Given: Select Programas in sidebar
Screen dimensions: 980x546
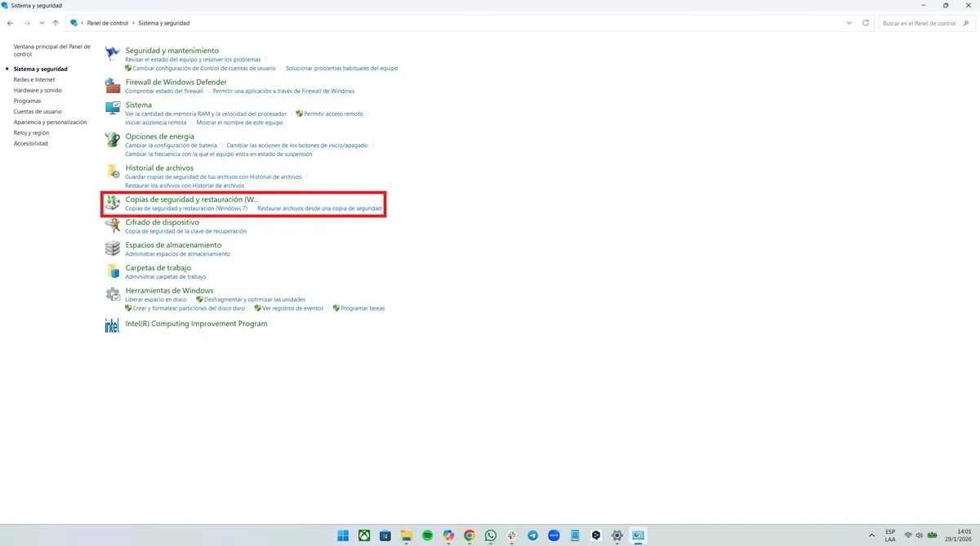Looking at the screenshot, I should [28, 101].
